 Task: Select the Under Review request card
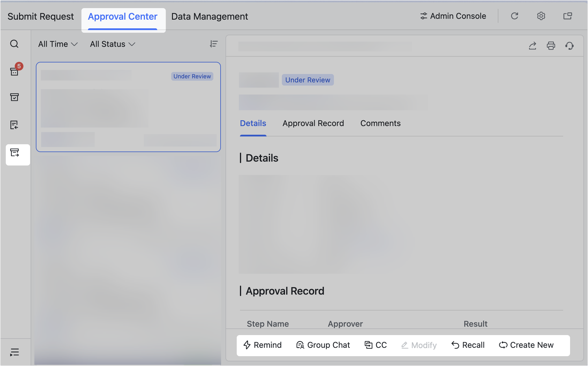pos(128,107)
